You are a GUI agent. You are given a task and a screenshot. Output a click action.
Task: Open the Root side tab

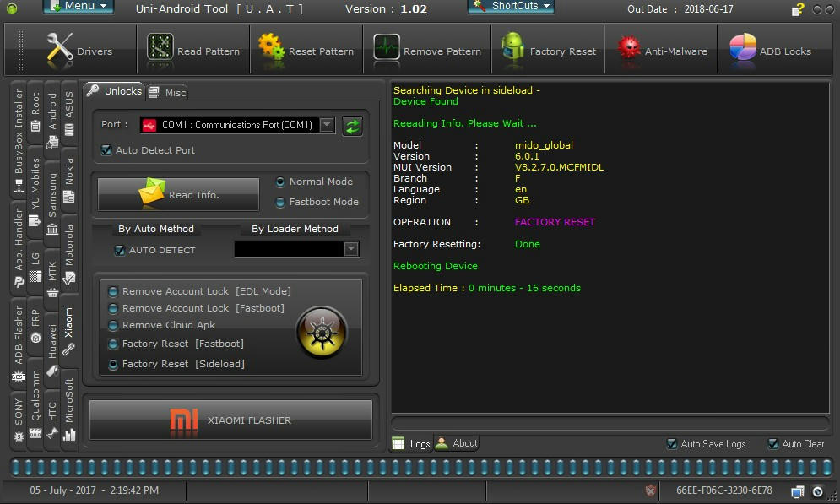pyautogui.click(x=35, y=112)
